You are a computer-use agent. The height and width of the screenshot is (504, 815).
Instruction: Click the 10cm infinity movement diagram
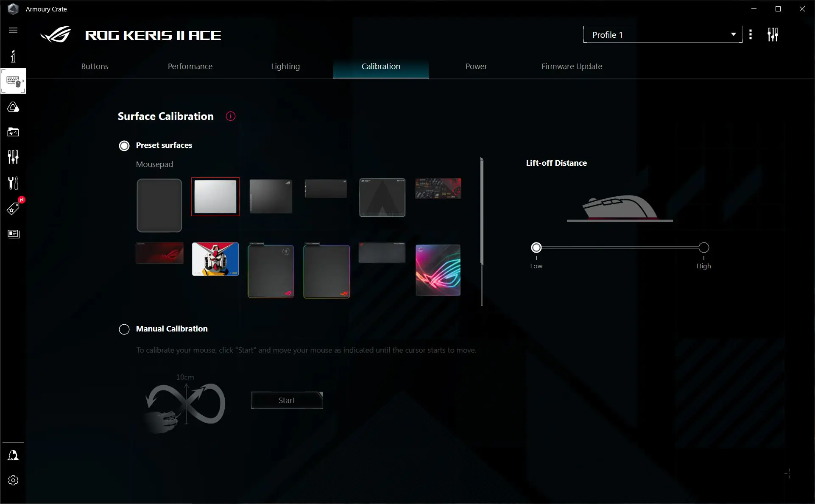pos(185,403)
